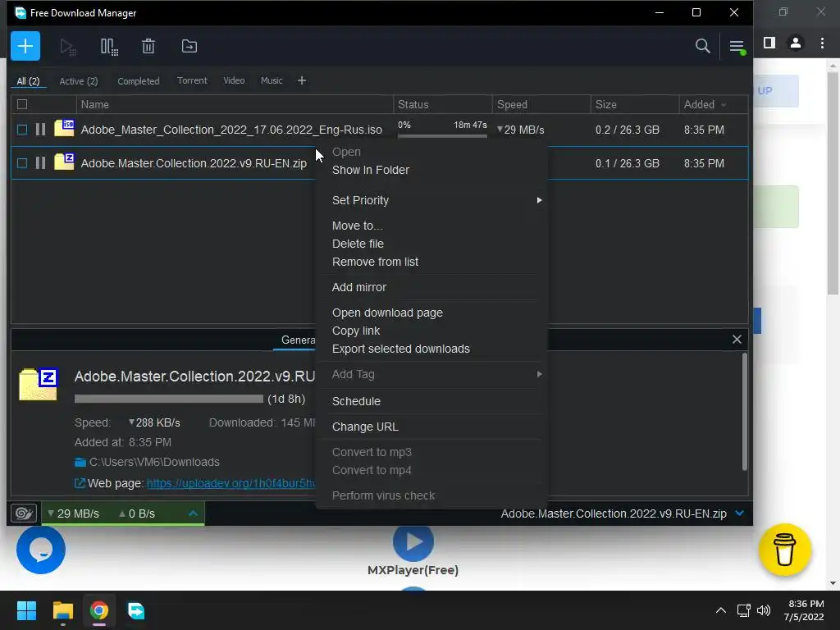Screen dimensions: 840x630
Task: Click the Chrome profile icon
Action: pos(796,43)
